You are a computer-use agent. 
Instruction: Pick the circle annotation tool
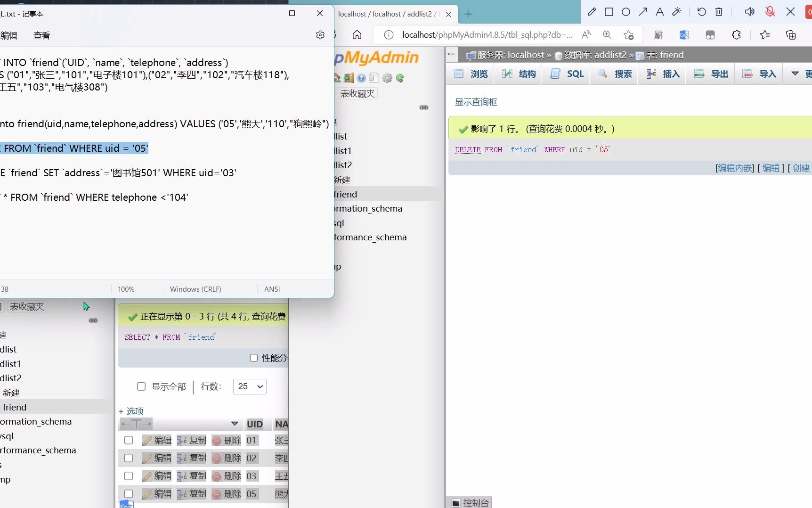pos(626,12)
